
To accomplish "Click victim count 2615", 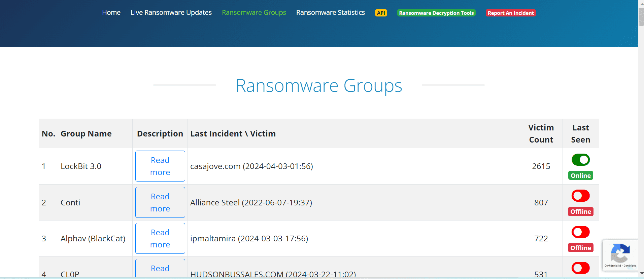I will (x=541, y=166).
